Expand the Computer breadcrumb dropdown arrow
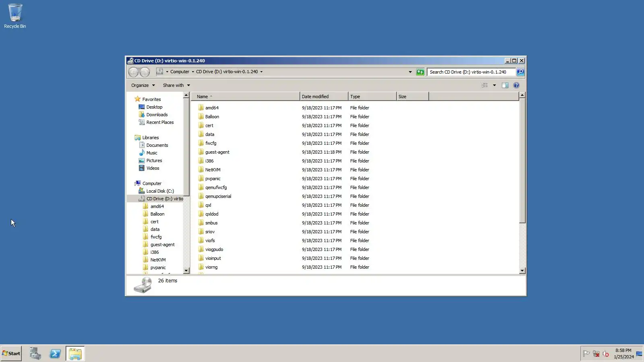The height and width of the screenshot is (362, 644). click(x=193, y=72)
